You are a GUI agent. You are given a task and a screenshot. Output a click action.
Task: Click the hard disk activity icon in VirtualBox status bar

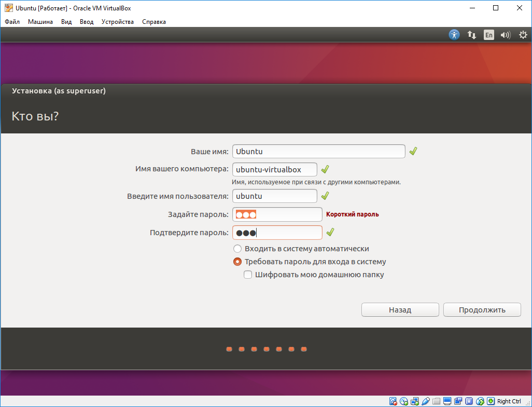click(393, 401)
